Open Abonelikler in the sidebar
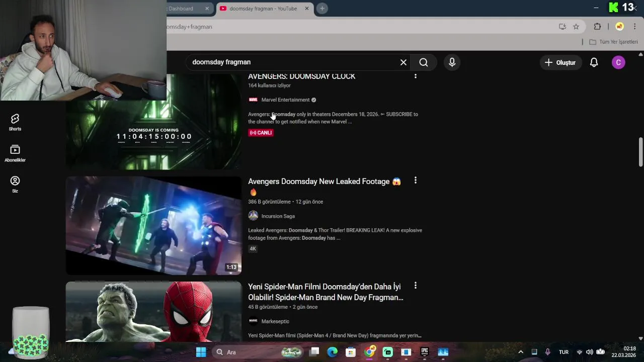 [15, 153]
